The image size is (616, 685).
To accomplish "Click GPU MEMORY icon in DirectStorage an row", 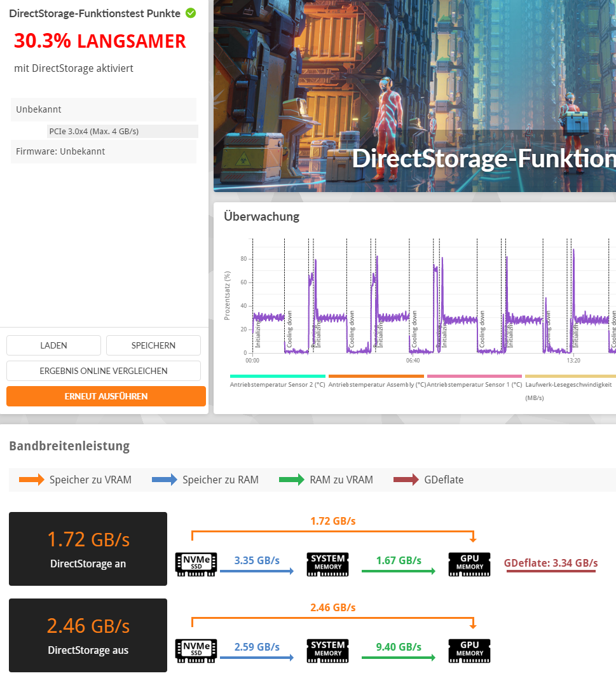I will click(470, 564).
